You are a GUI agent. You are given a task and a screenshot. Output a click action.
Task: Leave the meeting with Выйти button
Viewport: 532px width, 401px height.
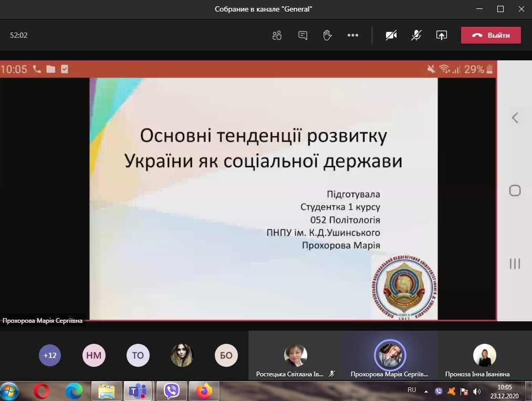click(x=491, y=35)
